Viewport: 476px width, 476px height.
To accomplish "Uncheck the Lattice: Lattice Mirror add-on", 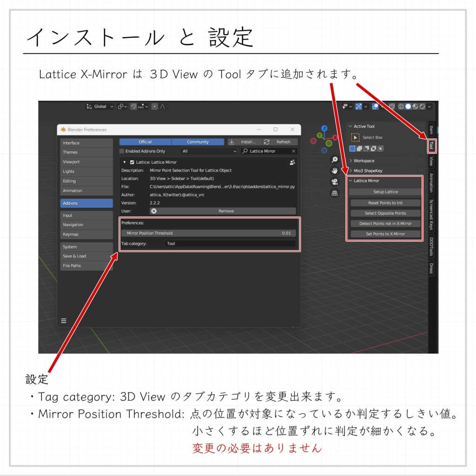I will 132,162.
